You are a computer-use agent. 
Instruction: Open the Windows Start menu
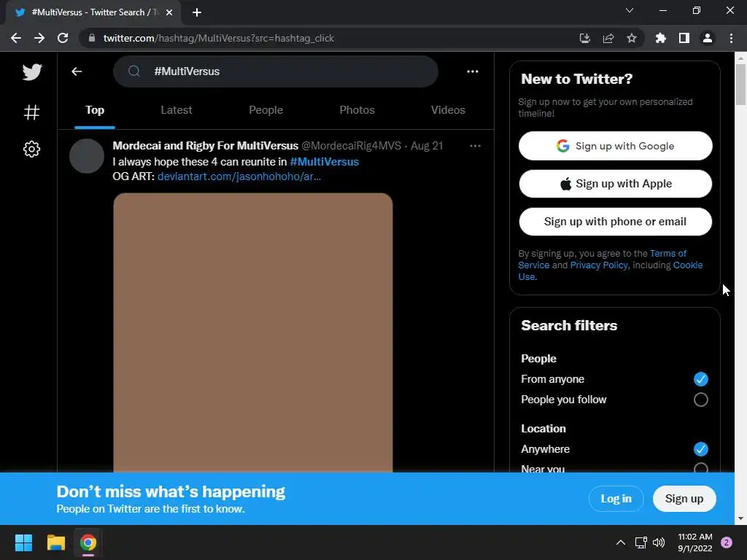(23, 542)
